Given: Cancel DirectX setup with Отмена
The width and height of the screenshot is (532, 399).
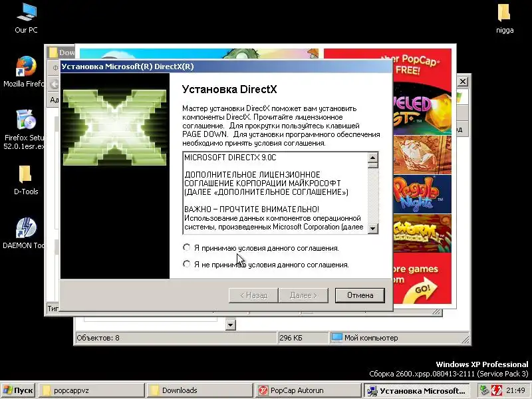Looking at the screenshot, I should (x=360, y=295).
